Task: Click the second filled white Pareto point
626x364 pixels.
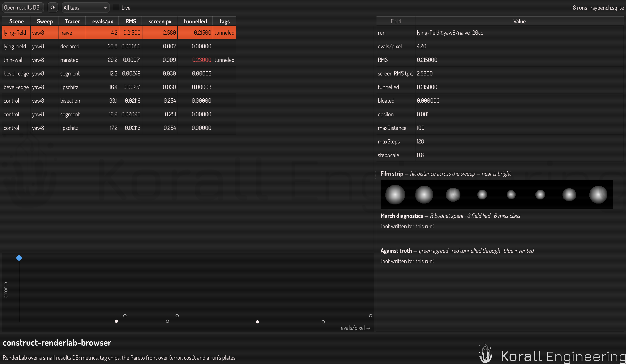Action: [x=257, y=322]
